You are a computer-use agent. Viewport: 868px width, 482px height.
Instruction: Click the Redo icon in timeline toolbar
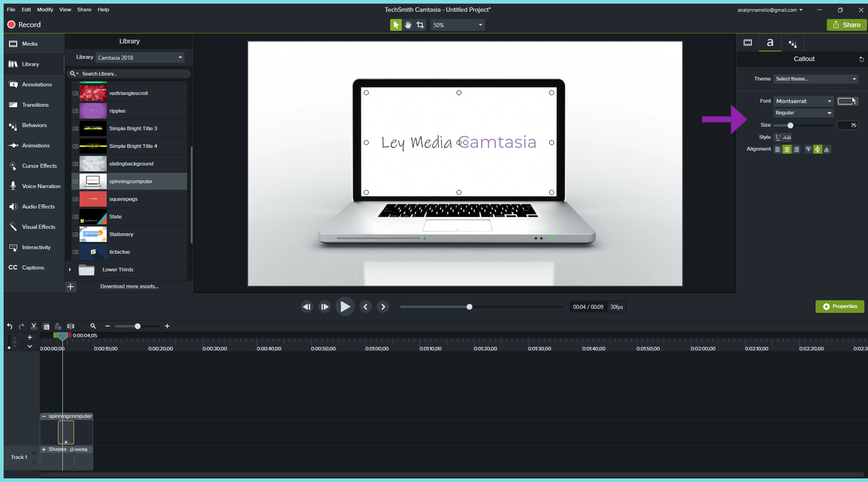pos(21,326)
